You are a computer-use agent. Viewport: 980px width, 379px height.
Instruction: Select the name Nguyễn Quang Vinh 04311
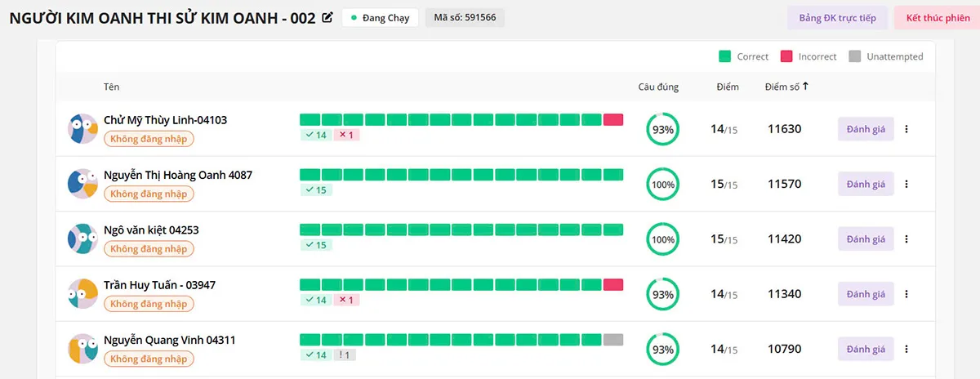tap(170, 340)
